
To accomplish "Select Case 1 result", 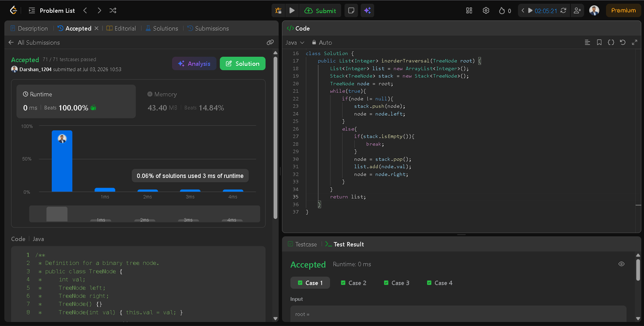I will [x=310, y=283].
